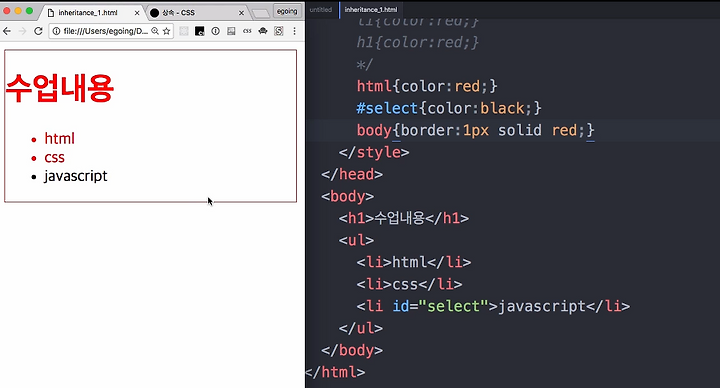
Task: Click the css extension icon
Action: [x=247, y=31]
